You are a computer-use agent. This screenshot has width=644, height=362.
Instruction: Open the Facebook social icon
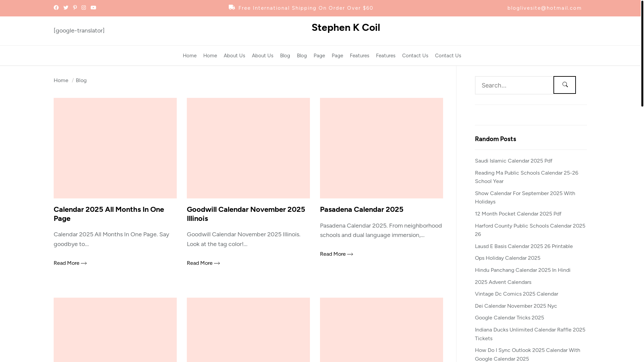coord(56,8)
